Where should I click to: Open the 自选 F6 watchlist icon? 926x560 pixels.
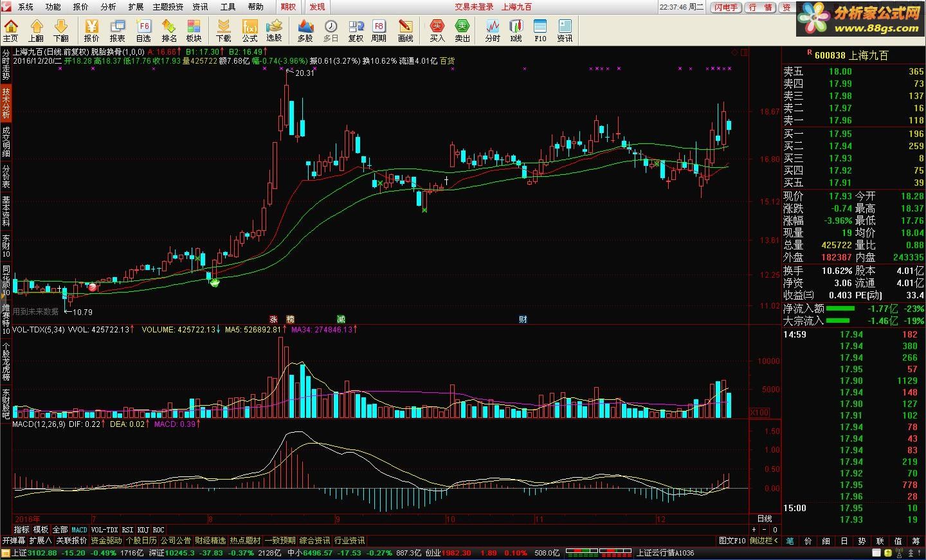[x=143, y=30]
